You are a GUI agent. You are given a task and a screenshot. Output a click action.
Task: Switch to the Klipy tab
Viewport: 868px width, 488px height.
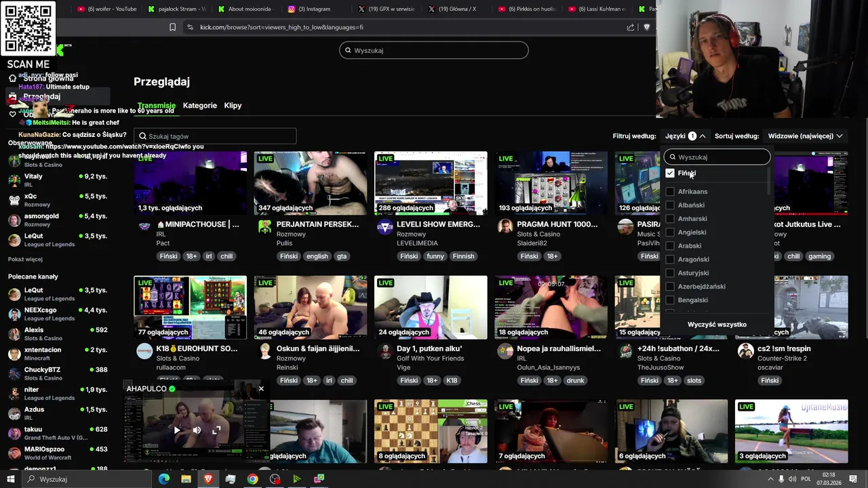click(x=233, y=106)
